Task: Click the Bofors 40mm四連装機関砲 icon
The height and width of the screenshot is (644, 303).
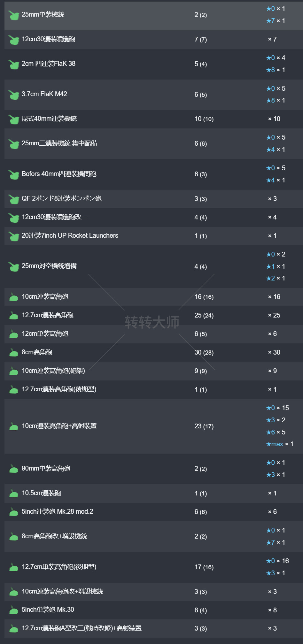Action: tap(13, 174)
